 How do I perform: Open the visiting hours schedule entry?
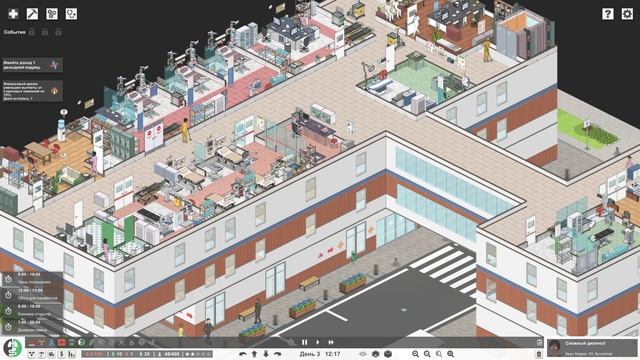pos(32,279)
